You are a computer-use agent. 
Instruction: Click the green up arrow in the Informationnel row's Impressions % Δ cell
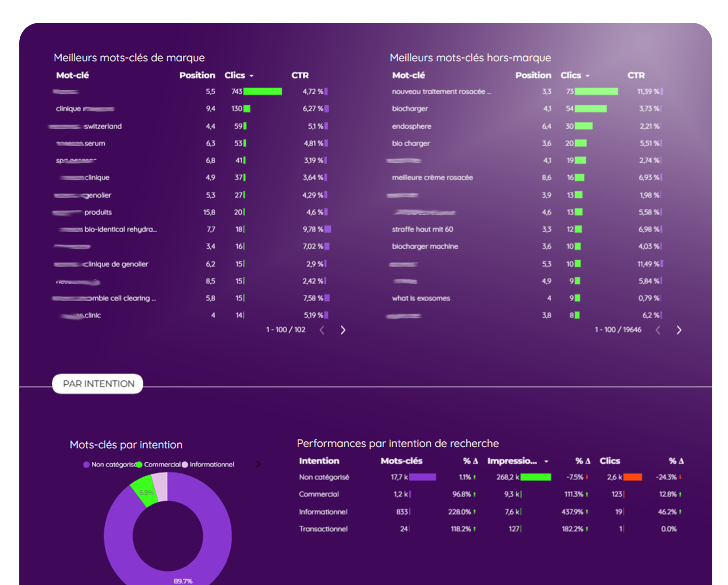587,512
